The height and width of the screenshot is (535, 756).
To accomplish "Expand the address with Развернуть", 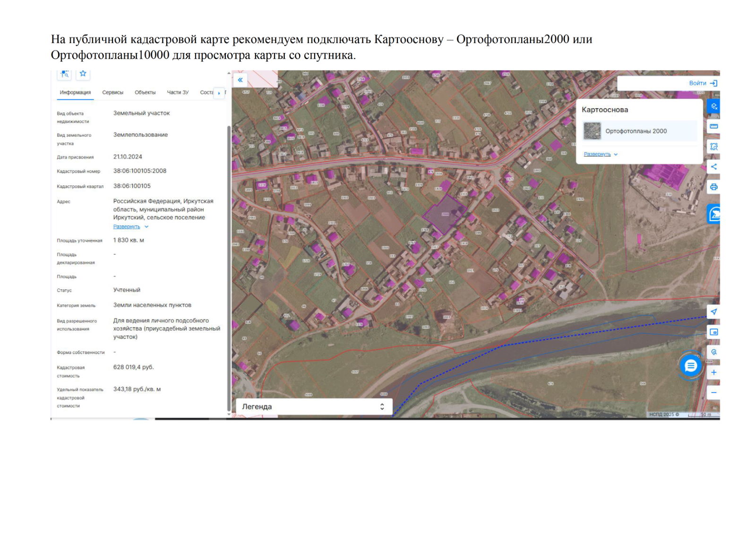I will (x=127, y=227).
